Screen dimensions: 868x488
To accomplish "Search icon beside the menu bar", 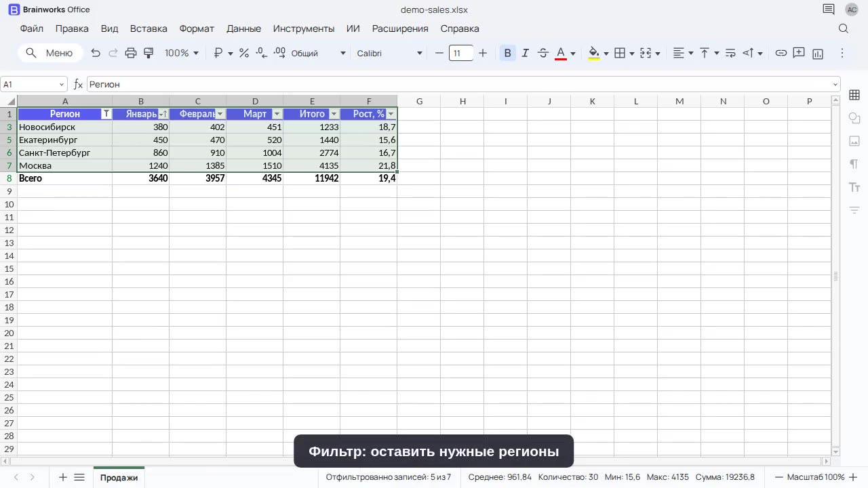I will click(x=844, y=28).
